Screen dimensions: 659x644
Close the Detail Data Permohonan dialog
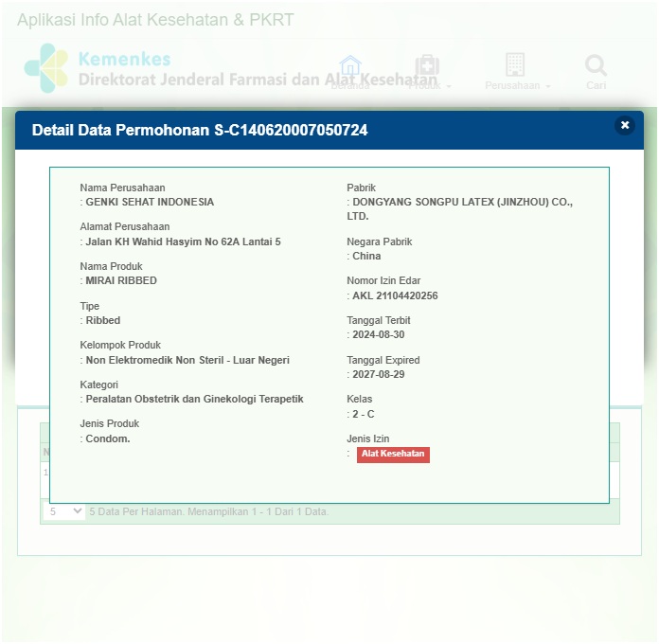625,125
